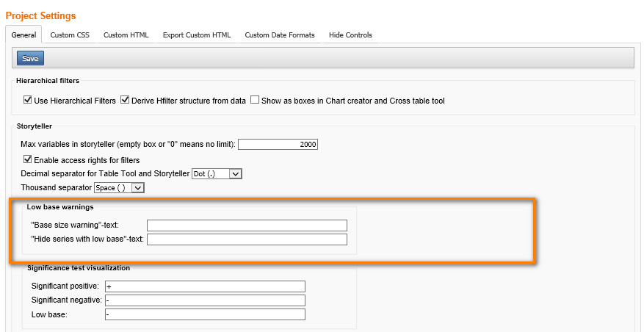Go to Export Custom HTML tab
This screenshot has width=644, height=332.
(x=196, y=35)
